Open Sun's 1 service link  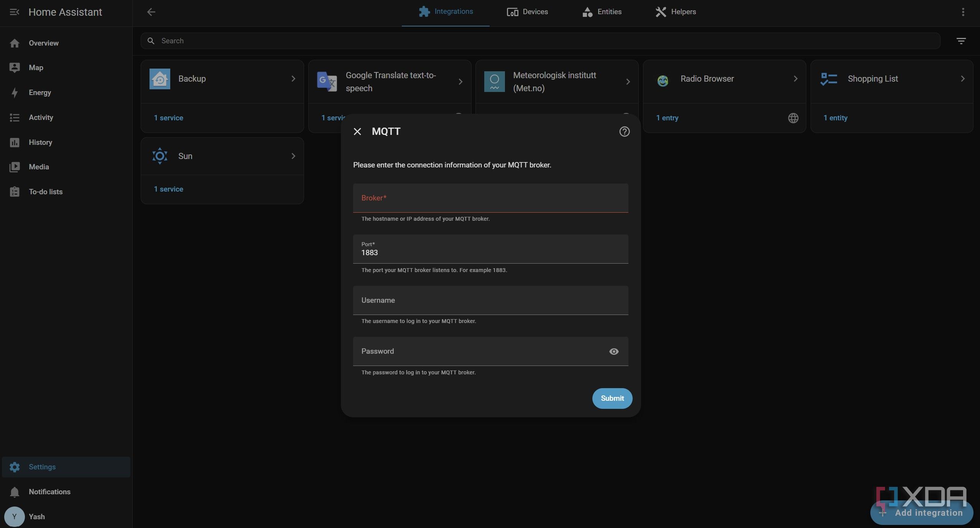(x=168, y=189)
